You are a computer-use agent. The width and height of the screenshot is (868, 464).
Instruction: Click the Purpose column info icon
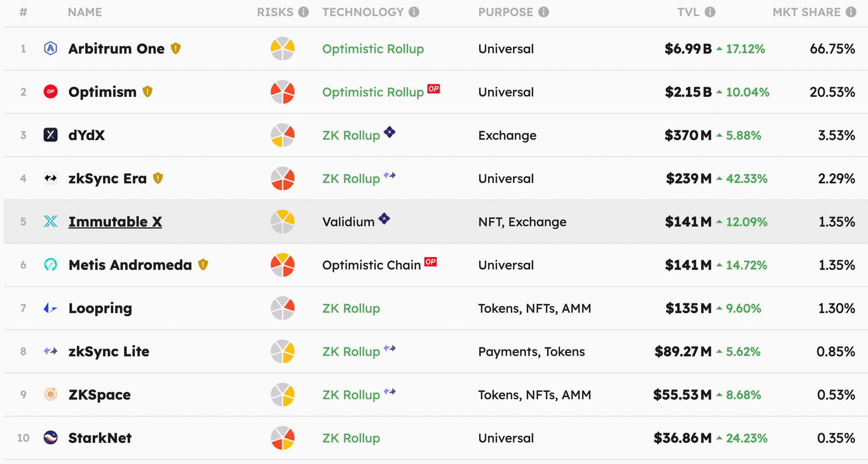[544, 12]
